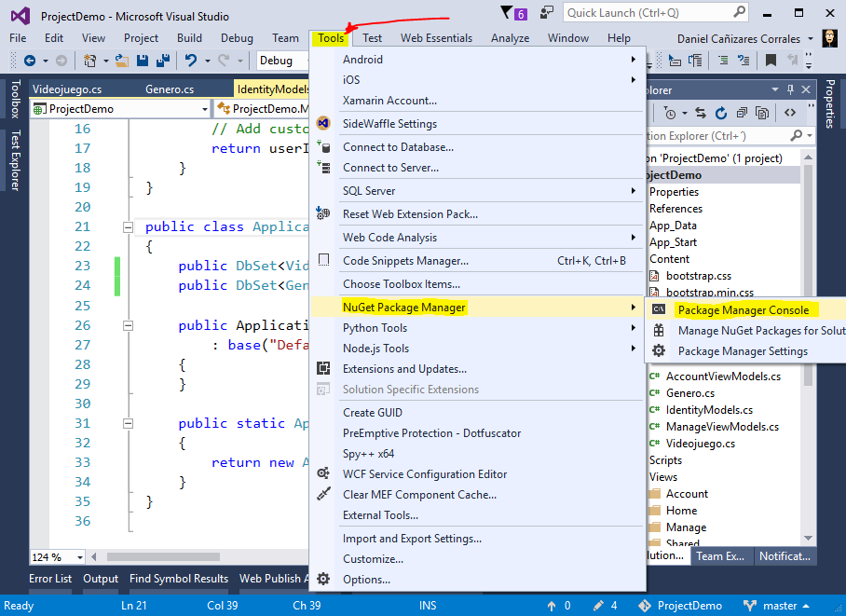This screenshot has height=616, width=846.
Task: Click the Open File folder icon
Action: [122, 61]
